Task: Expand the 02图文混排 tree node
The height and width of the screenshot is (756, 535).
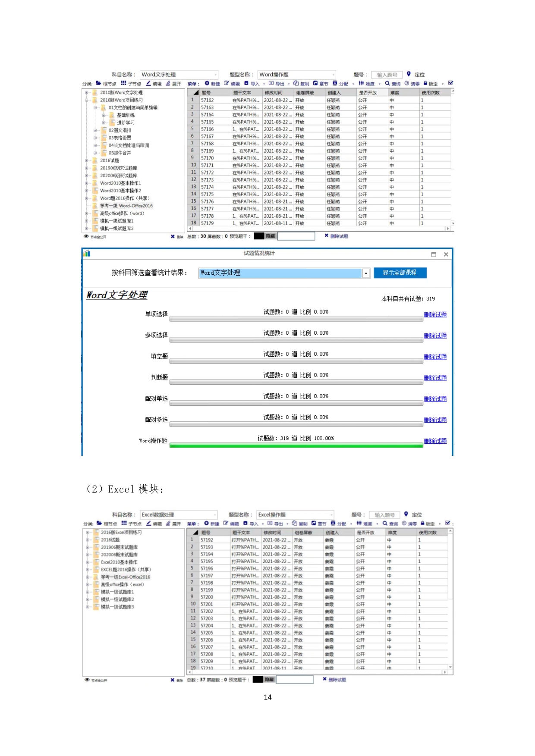Action: pyautogui.click(x=95, y=130)
